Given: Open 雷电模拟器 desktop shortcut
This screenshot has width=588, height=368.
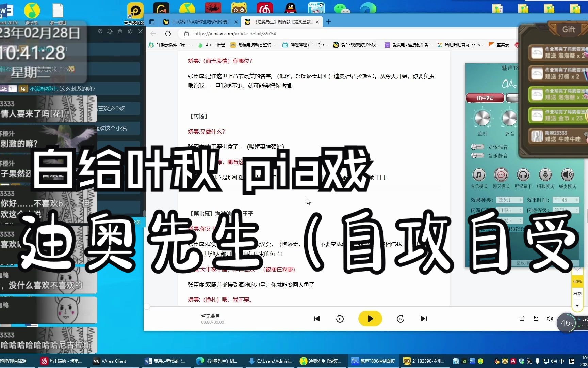Looking at the screenshot, I should tap(134, 14).
